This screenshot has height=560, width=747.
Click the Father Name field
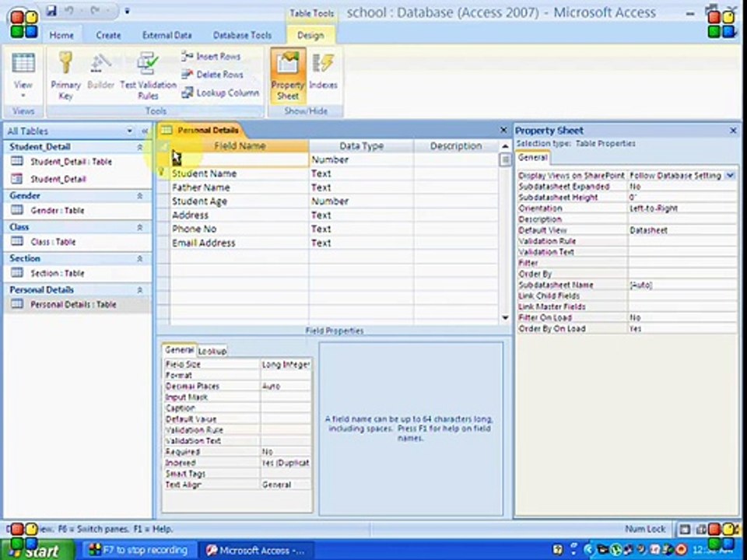(240, 187)
